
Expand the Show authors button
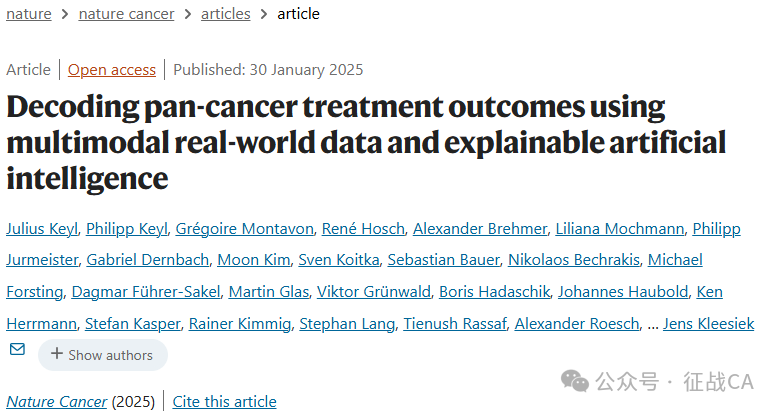[x=103, y=355]
